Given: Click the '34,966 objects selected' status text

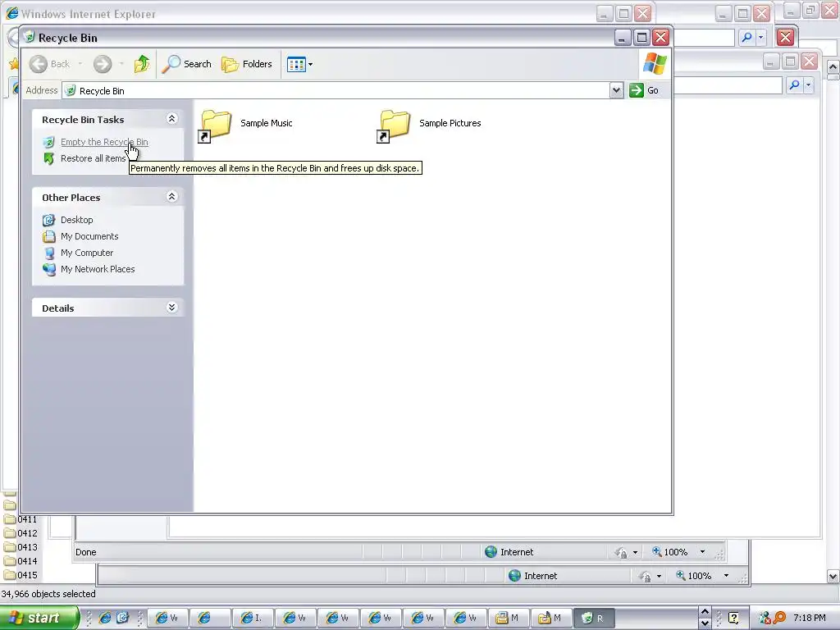Looking at the screenshot, I should coord(48,594).
